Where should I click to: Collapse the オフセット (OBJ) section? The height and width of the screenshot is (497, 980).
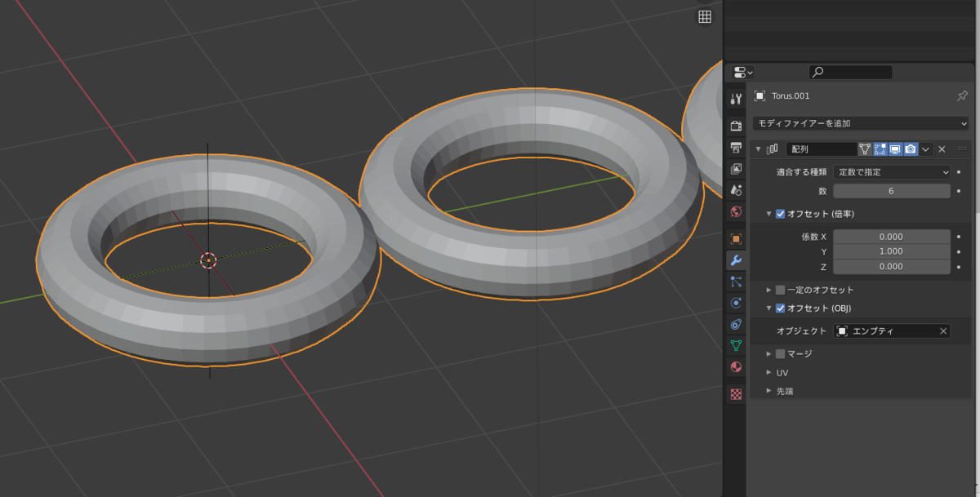click(769, 308)
